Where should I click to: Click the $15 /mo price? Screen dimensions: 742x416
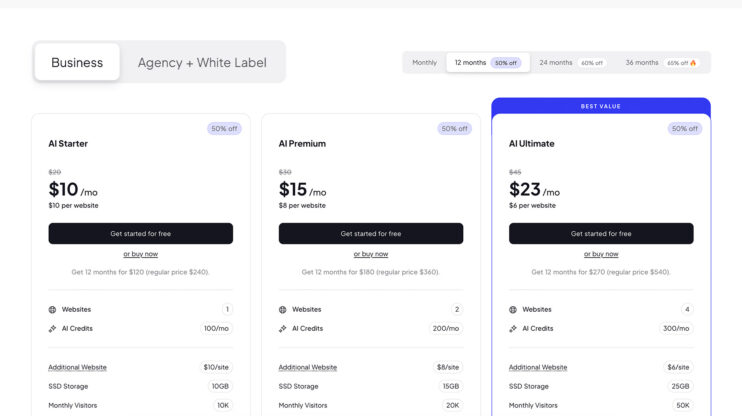click(302, 190)
